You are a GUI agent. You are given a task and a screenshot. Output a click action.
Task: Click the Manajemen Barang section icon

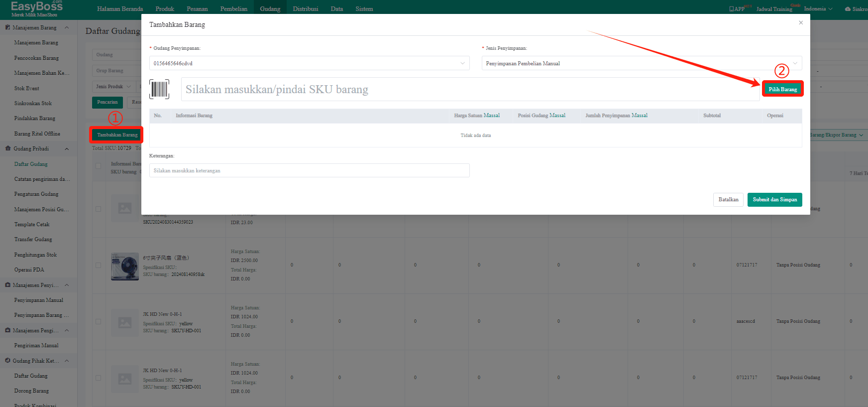coord(7,27)
